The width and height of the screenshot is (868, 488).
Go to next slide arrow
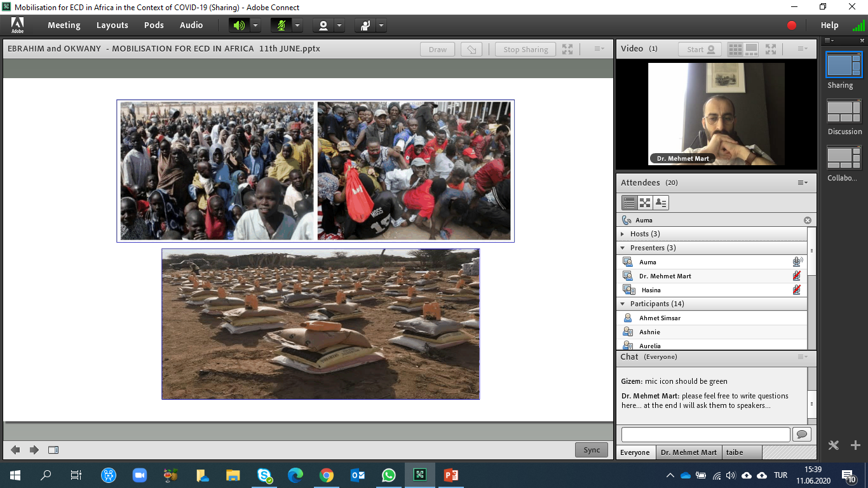coord(34,450)
